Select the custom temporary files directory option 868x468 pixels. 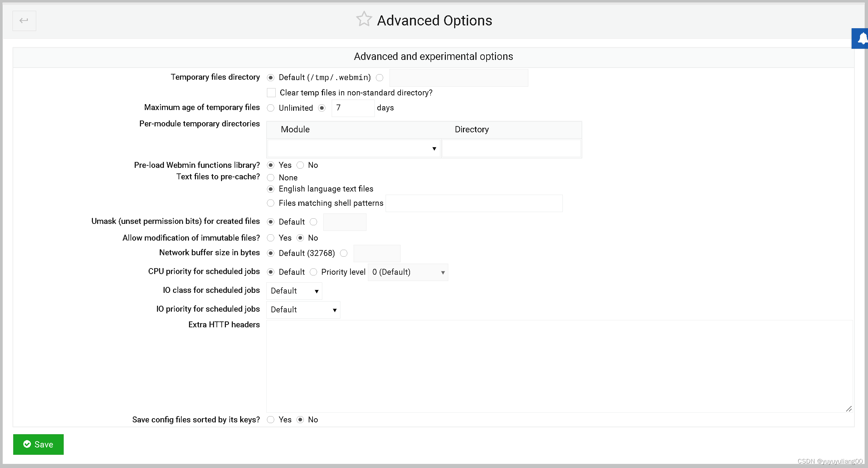(x=380, y=78)
